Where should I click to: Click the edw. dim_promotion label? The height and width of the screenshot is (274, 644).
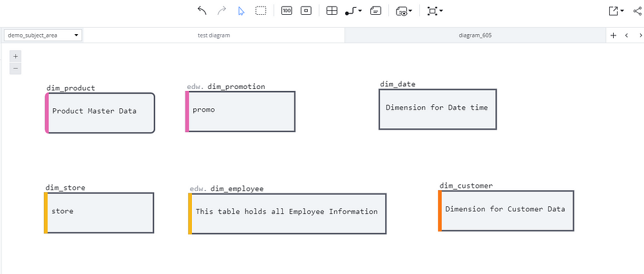tap(226, 86)
